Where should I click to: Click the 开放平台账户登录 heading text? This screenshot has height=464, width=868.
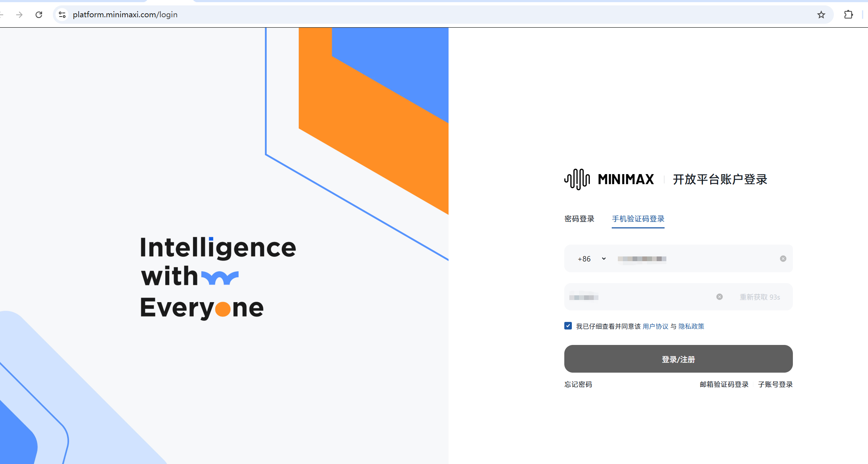point(720,179)
